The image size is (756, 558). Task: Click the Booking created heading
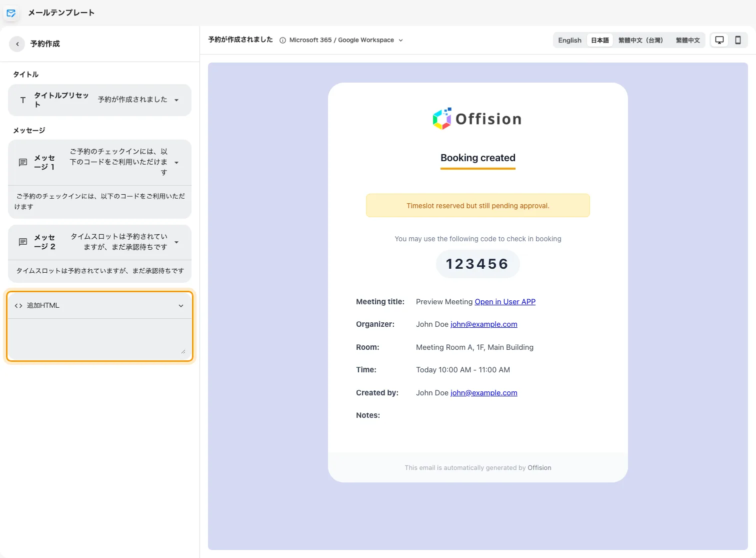coord(478,158)
